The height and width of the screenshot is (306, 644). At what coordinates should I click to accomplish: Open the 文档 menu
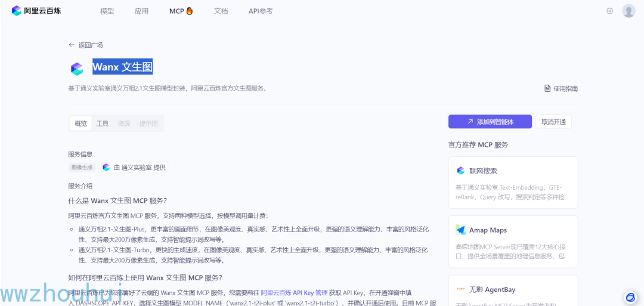click(x=221, y=11)
